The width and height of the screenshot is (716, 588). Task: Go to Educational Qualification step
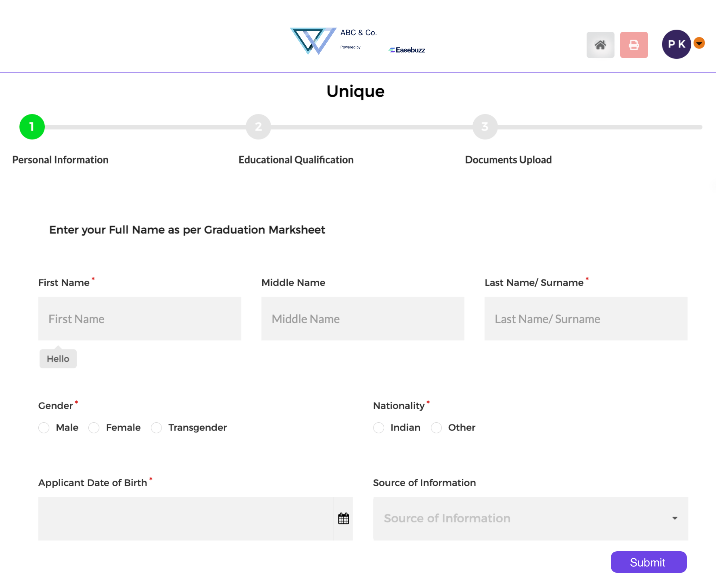pos(296,160)
